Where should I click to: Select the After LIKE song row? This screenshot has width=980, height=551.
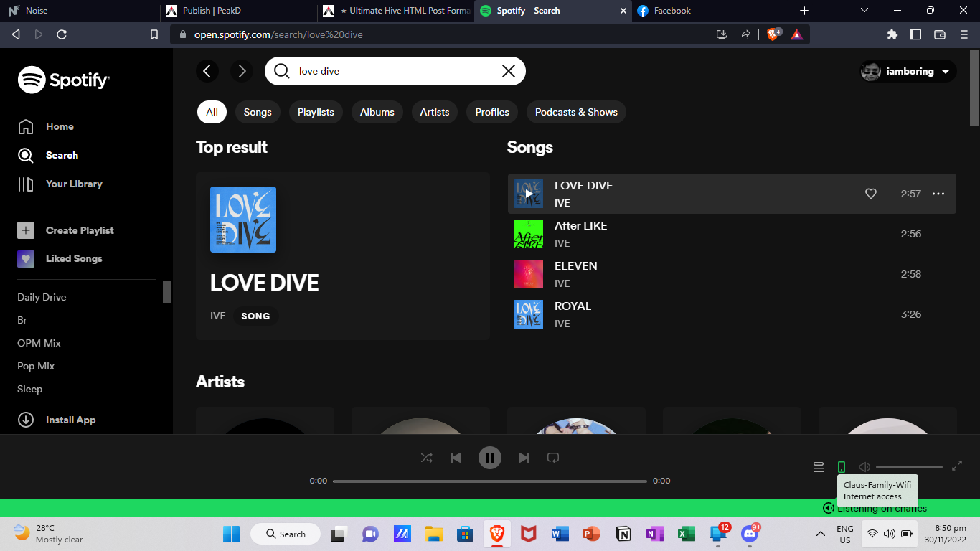pos(732,234)
